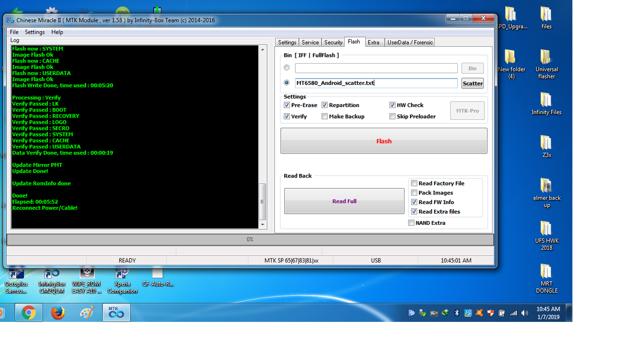Open the CF-Auto-R file on desktop

coord(157,277)
